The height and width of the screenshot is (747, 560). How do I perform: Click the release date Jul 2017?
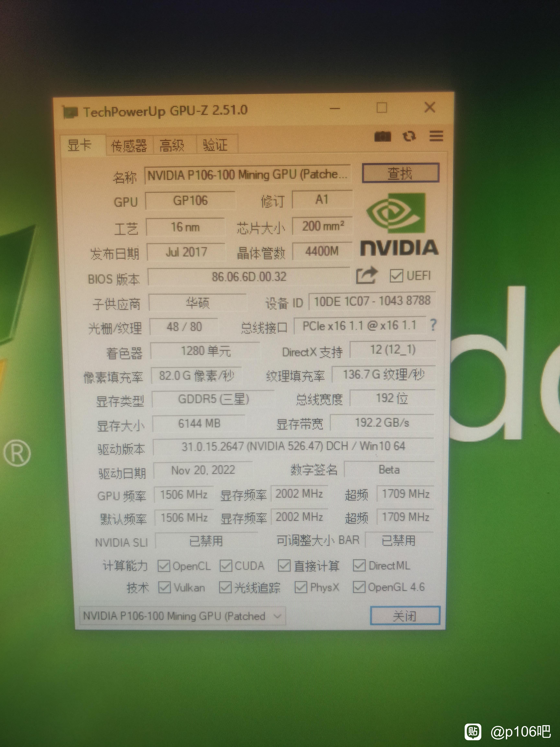(186, 252)
